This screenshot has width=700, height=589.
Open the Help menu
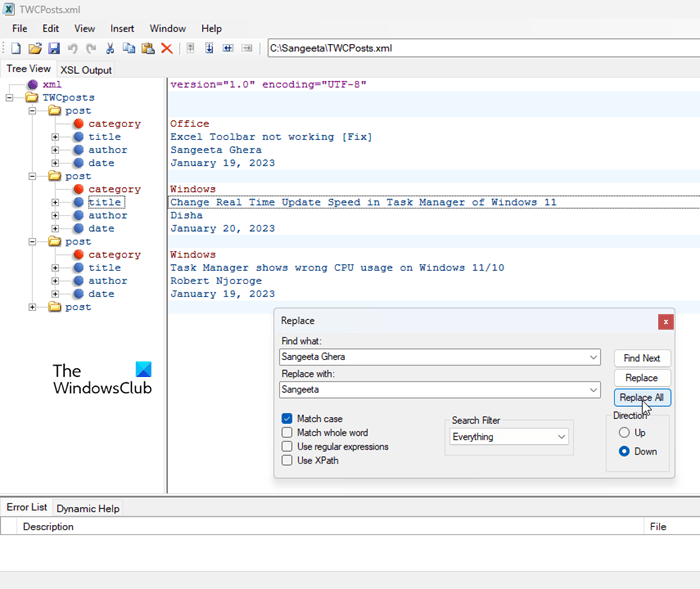click(x=211, y=29)
